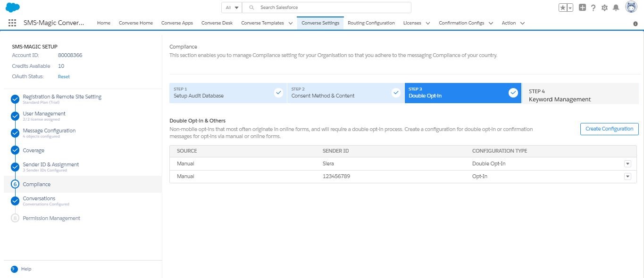The image size is (644, 278).
Task: Click the Favorites star icon
Action: tap(563, 8)
